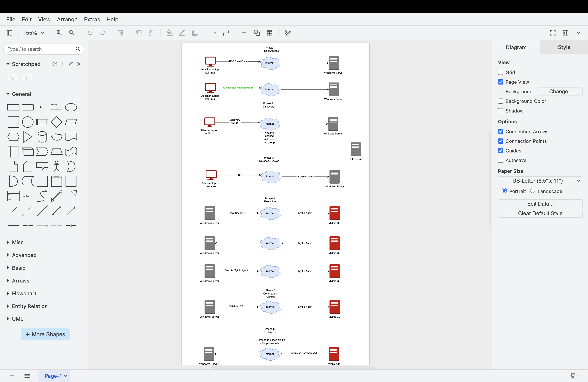Uncheck the Guides checkbox
The height and width of the screenshot is (382, 588).
(501, 151)
